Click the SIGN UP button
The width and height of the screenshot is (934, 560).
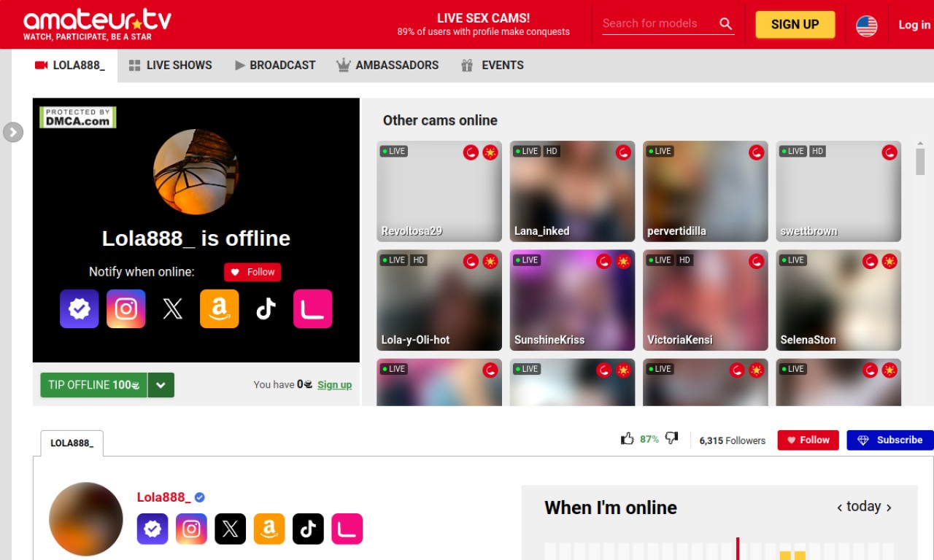tap(795, 24)
